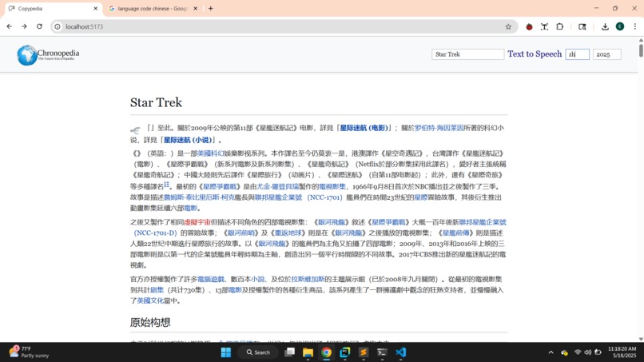Open the (NCC-1701-D) link
644x362 pixels.
pos(155,233)
